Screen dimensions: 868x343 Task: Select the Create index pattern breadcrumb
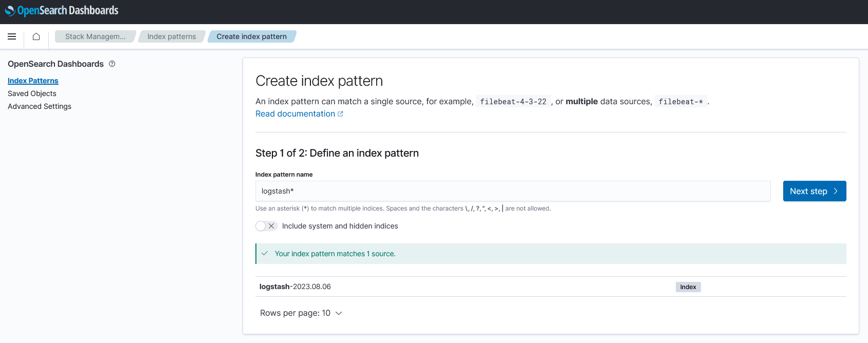click(251, 36)
